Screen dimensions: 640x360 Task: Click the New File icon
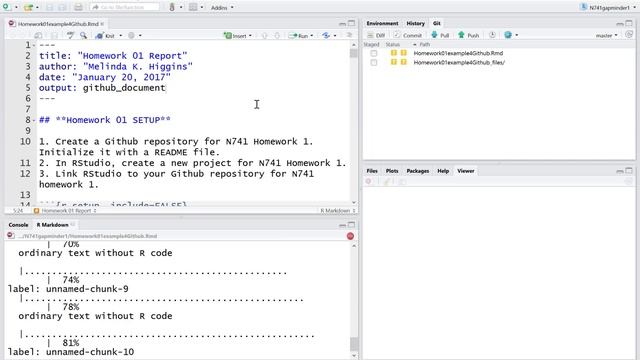[x=6, y=7]
